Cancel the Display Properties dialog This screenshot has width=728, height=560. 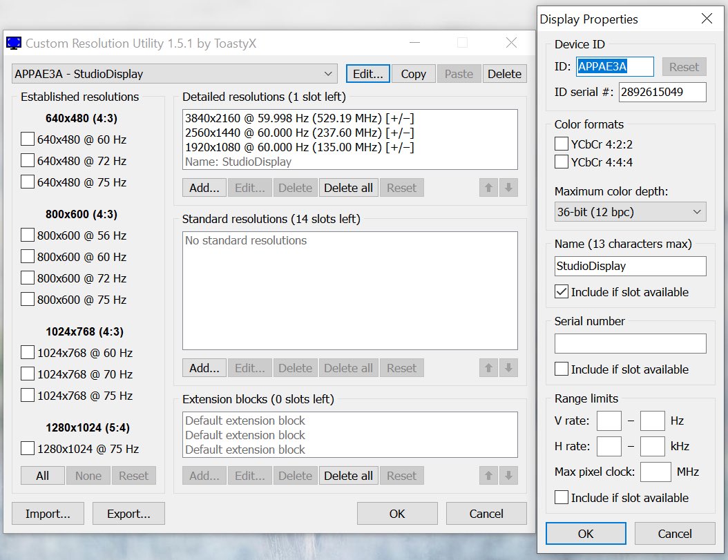point(675,534)
